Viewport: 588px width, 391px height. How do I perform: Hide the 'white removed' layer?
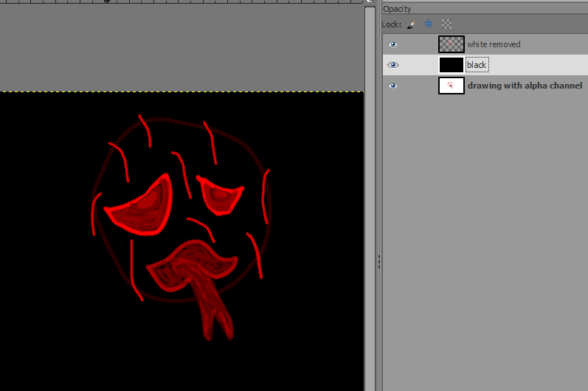(x=393, y=44)
